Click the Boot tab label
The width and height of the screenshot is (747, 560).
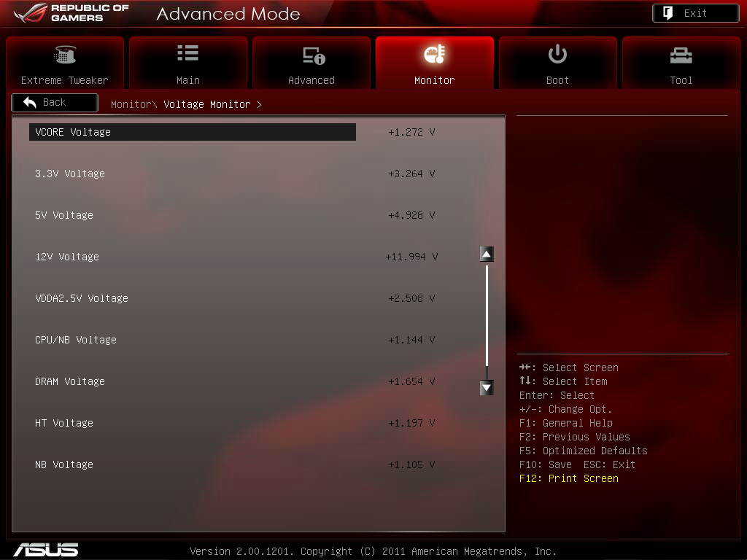(x=557, y=80)
